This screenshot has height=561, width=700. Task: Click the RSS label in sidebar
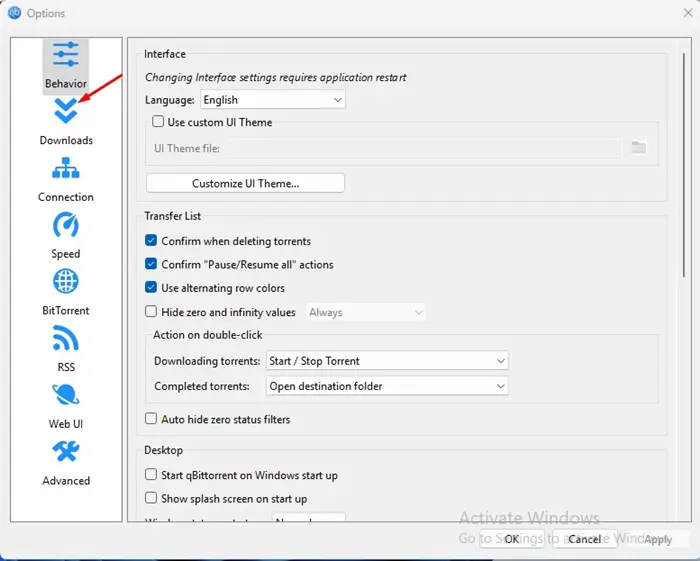66,367
